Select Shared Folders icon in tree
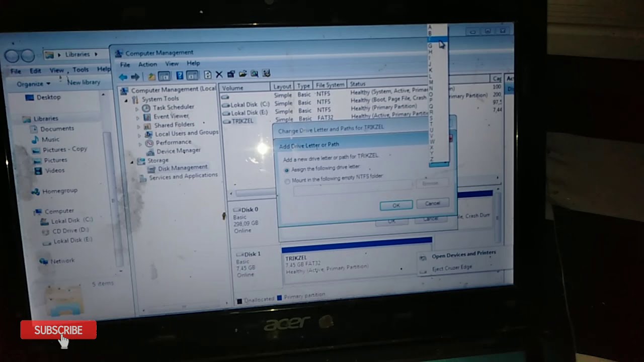Screen dimensions: 644x362 click(147, 125)
